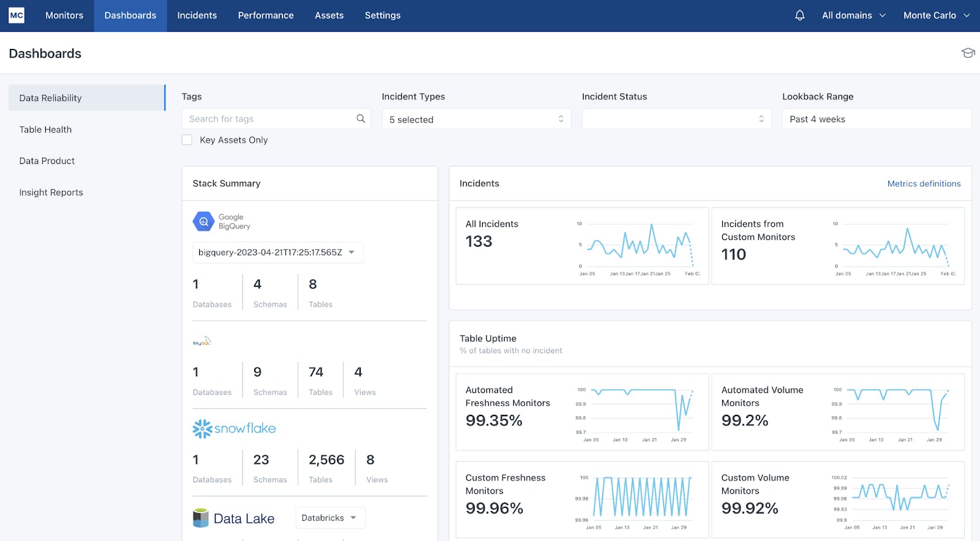Viewport: 980px width, 541px height.
Task: Click the Google BigQuery logo icon
Action: coord(203,222)
